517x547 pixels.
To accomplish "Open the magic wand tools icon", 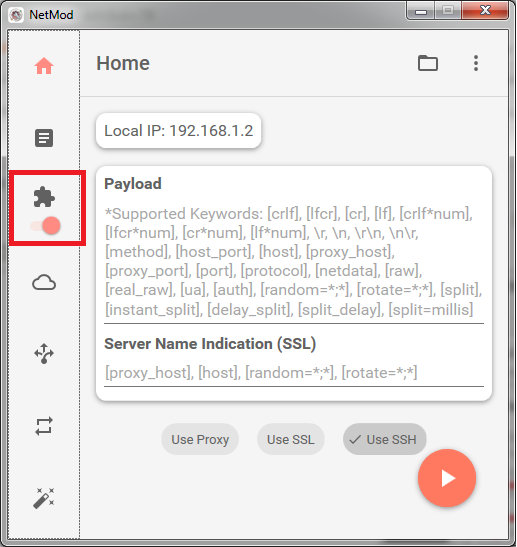I will coord(44,498).
